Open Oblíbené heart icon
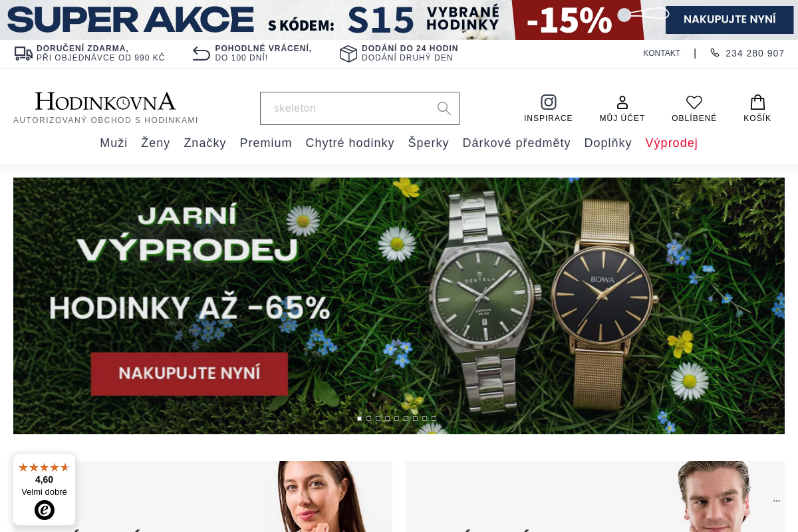 (x=694, y=102)
